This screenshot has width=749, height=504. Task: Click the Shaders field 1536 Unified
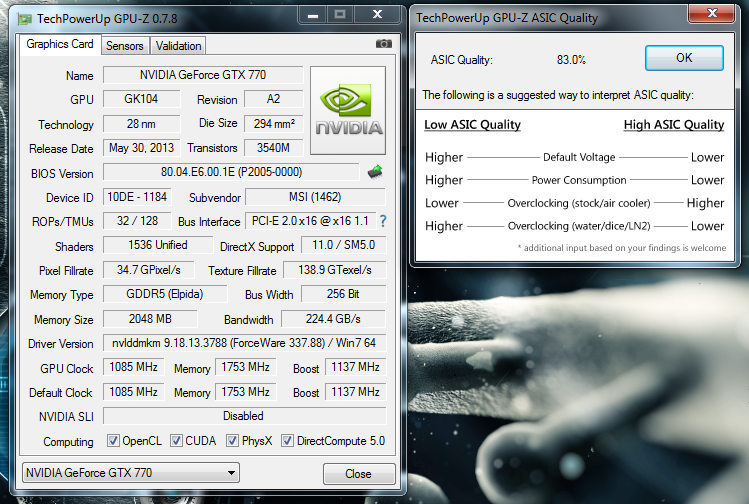coord(158,245)
